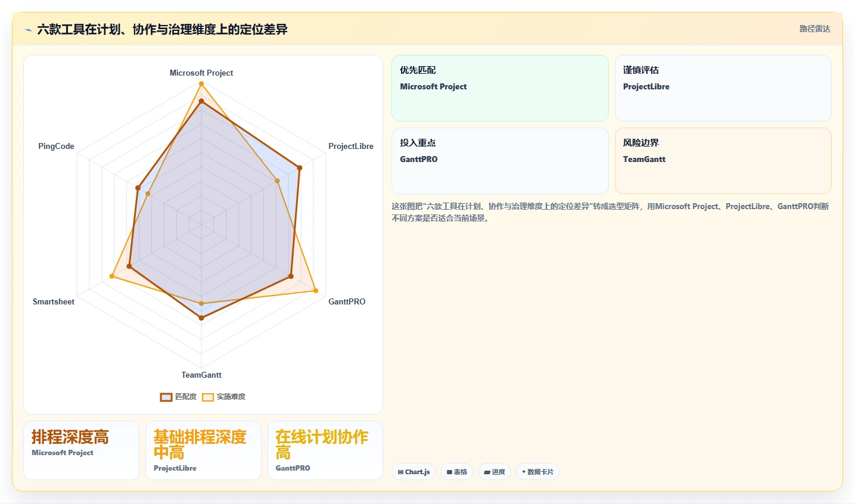This screenshot has width=855, height=504.
Task: Open the 投入重点 GanttPRO card
Action: pyautogui.click(x=500, y=161)
